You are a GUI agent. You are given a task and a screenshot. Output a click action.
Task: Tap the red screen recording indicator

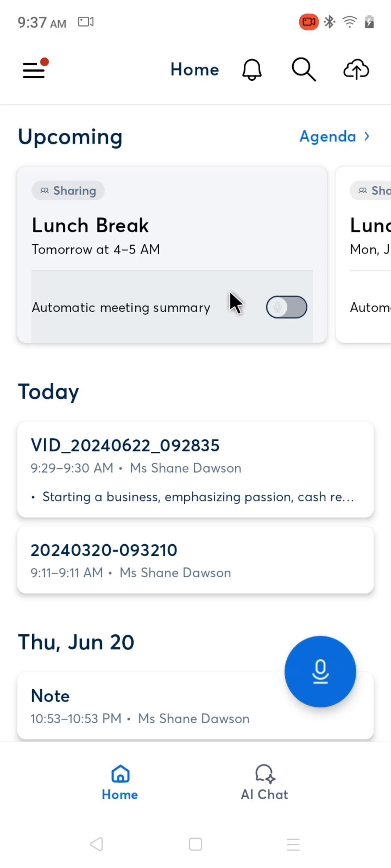click(x=308, y=22)
